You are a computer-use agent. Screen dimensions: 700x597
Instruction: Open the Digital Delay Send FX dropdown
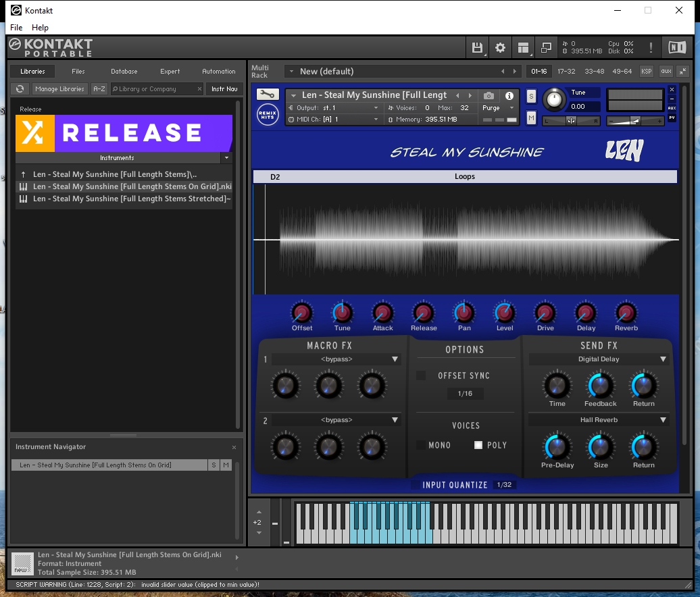[599, 359]
